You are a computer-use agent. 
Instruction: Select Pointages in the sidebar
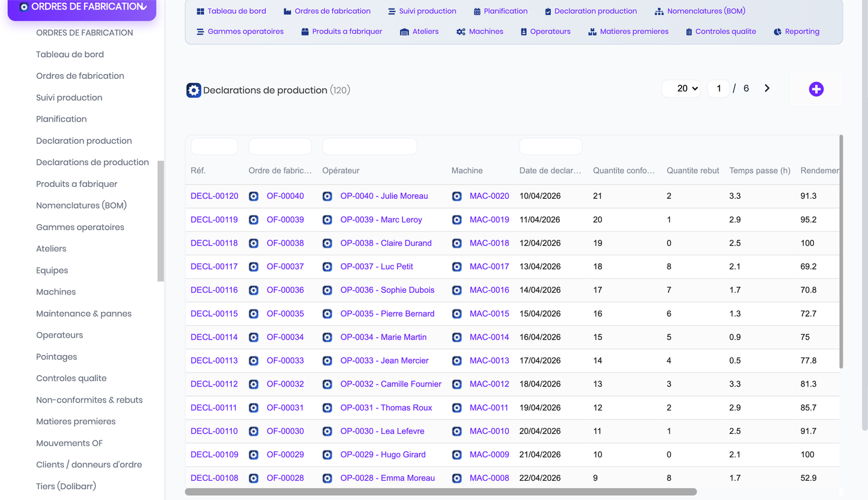56,357
